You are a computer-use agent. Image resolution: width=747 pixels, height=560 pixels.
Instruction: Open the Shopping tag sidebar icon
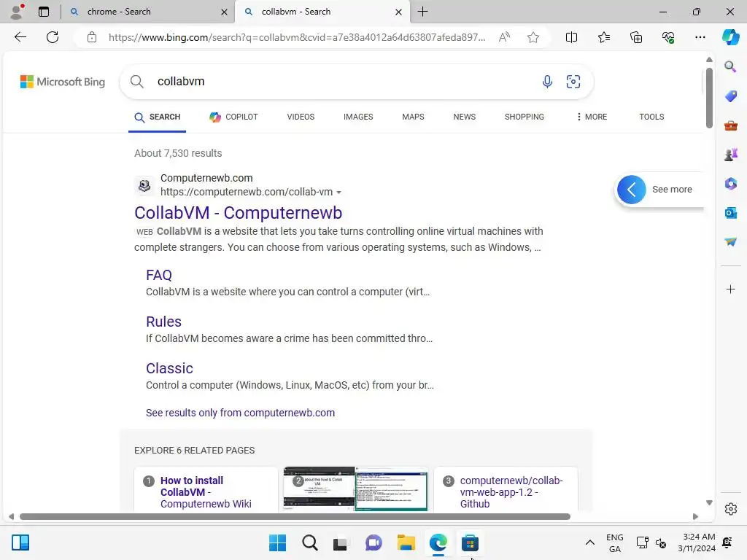(730, 96)
